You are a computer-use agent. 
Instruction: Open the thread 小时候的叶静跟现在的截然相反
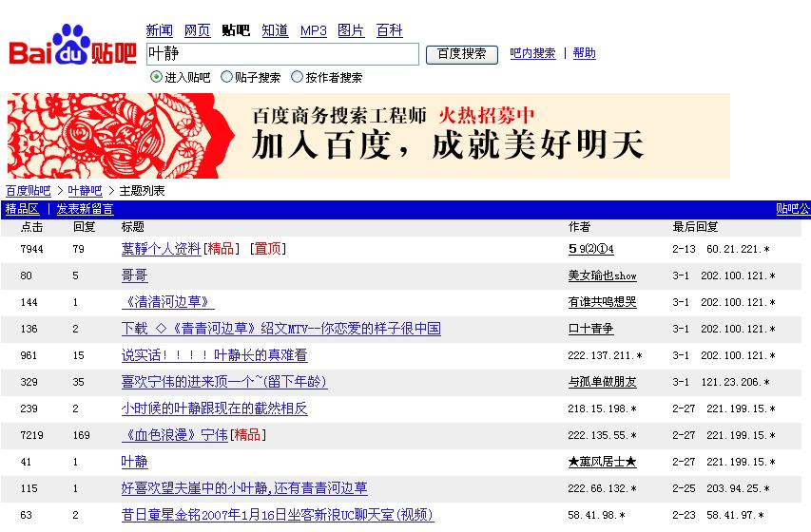coord(214,408)
